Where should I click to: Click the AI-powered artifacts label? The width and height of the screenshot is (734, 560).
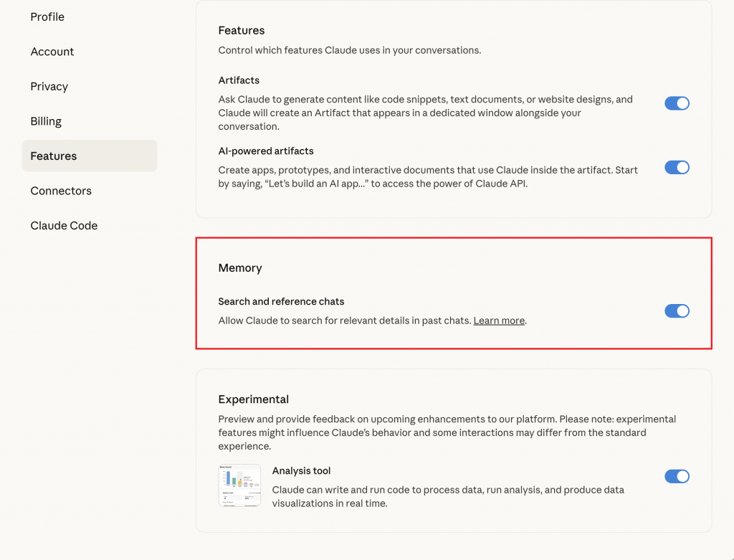coord(266,151)
